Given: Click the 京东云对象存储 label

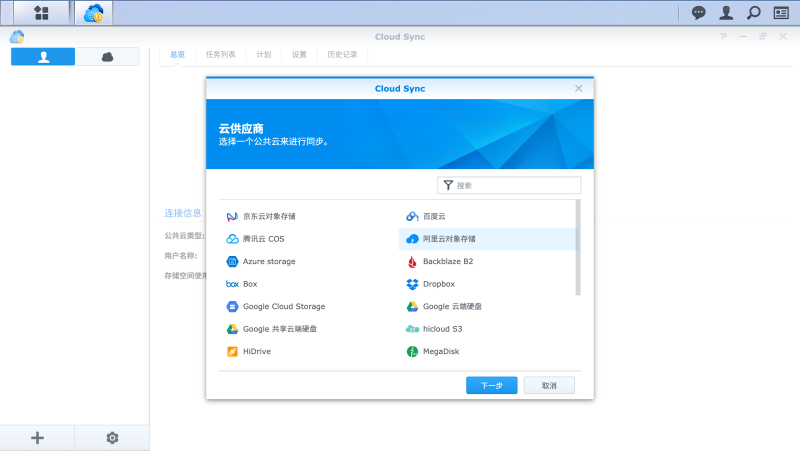Looking at the screenshot, I should point(269,216).
